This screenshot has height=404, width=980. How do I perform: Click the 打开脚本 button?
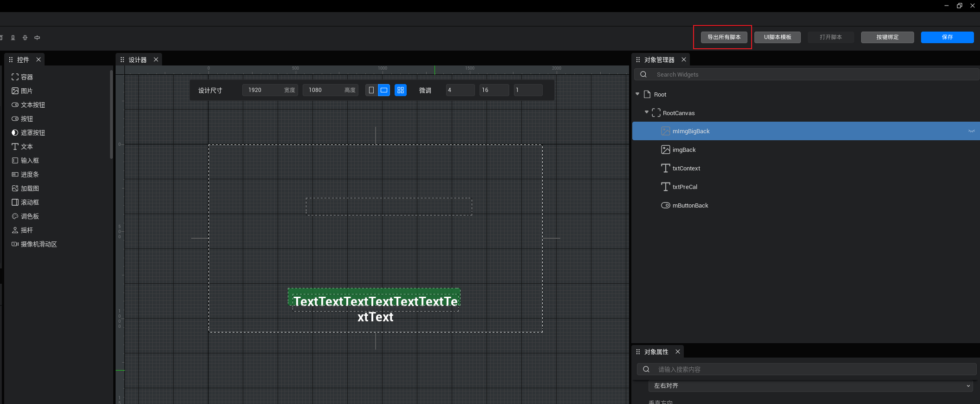(831, 37)
